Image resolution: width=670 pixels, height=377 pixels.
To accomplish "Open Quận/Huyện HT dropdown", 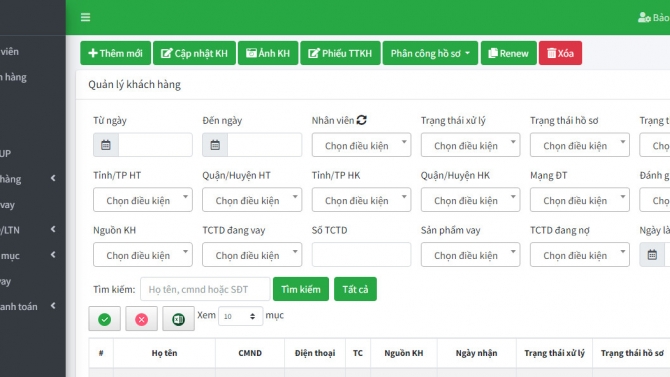I will [252, 200].
